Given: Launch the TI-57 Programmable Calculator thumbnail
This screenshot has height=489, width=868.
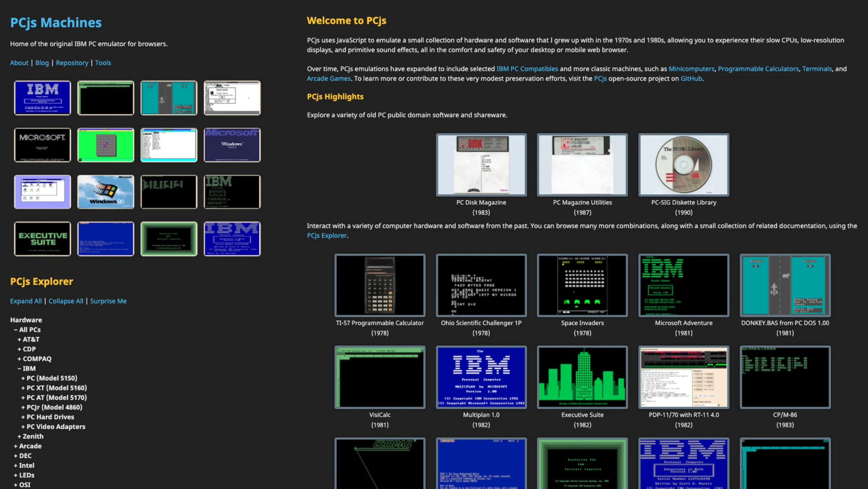Looking at the screenshot, I should [x=380, y=285].
